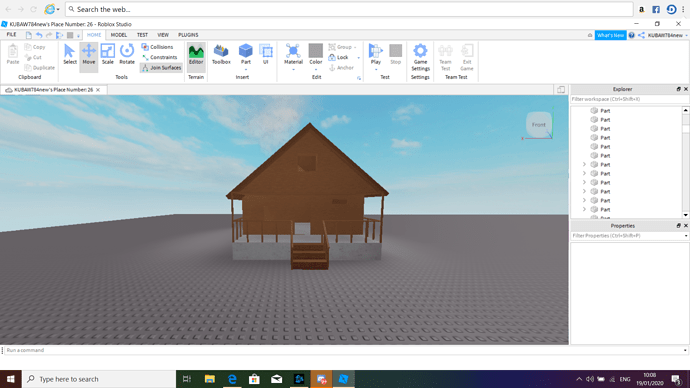Switch to the PLUGINS tab
690x388 pixels.
tap(188, 35)
